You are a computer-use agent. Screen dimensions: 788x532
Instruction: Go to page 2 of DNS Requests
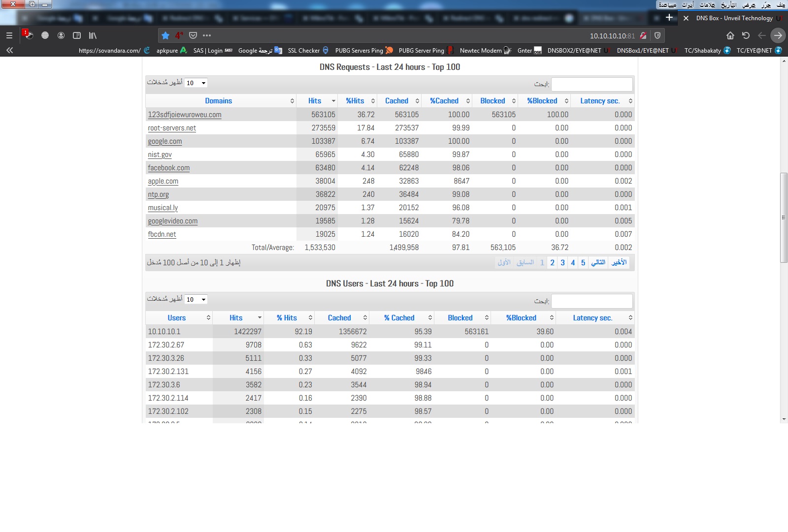point(553,263)
